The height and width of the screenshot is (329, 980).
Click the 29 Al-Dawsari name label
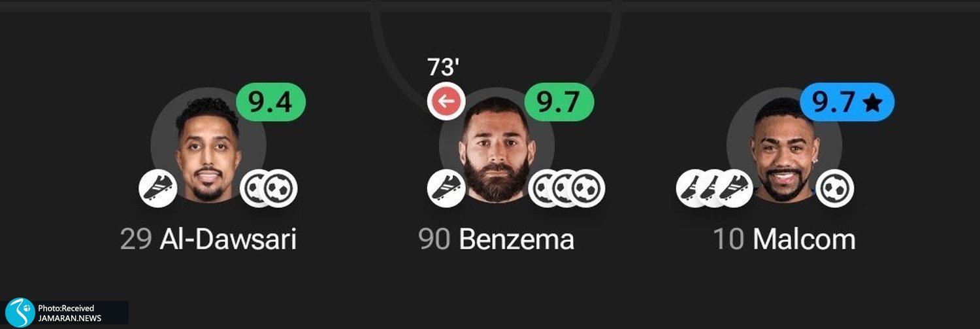click(208, 239)
